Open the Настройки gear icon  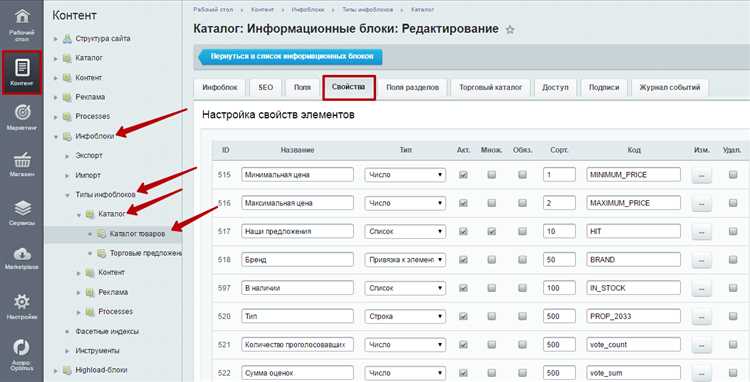tap(22, 301)
